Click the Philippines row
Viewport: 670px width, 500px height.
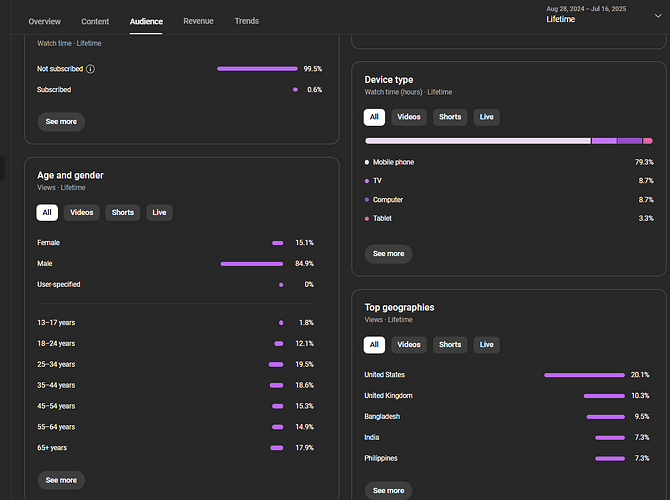tap(507, 458)
